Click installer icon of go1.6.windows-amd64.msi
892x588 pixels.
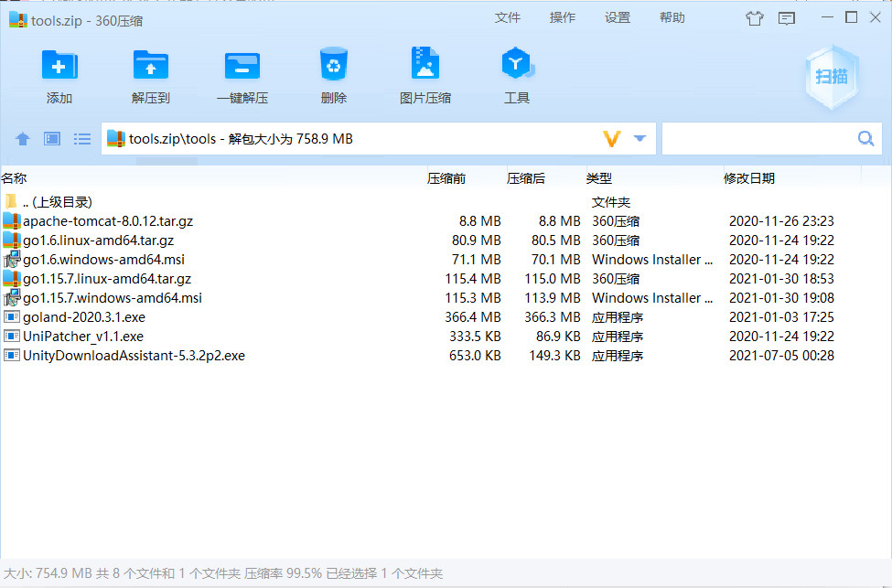pyautogui.click(x=12, y=260)
